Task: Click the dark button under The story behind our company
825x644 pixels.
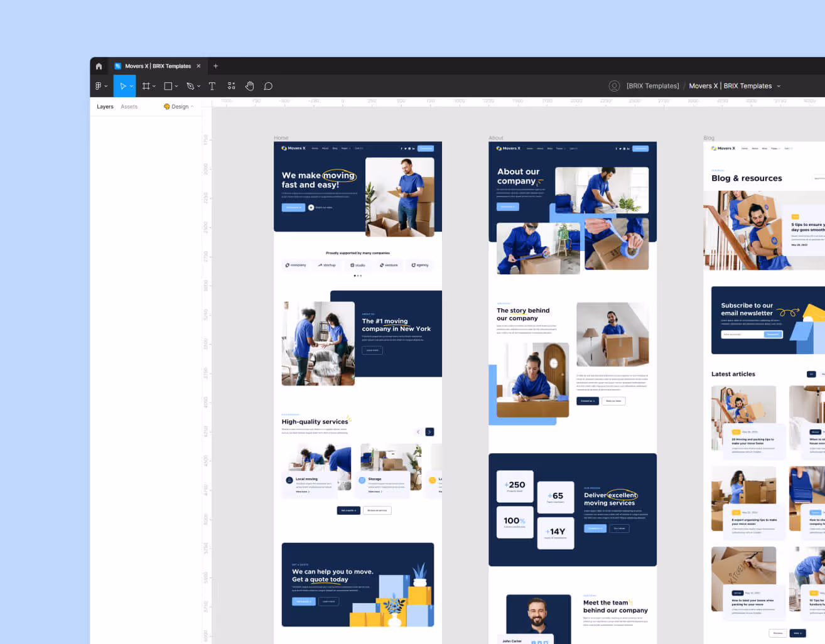Action: tap(588, 401)
